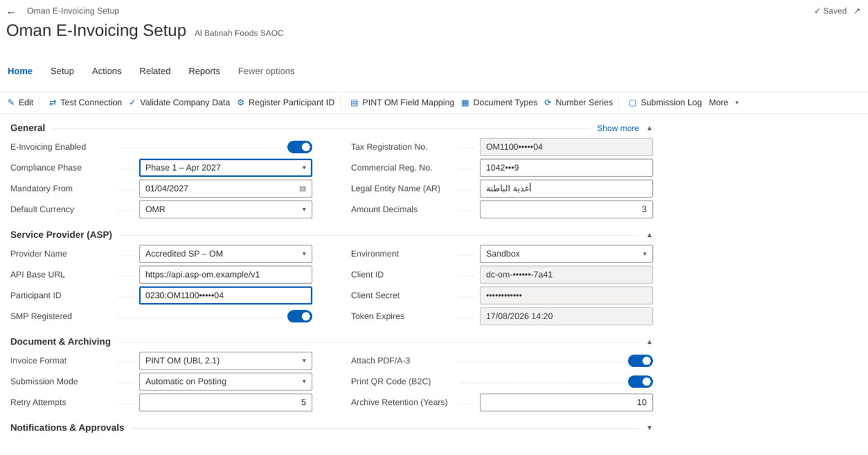Viewport: 868px width, 455px height.
Task: Click the Submission Log square icon
Action: 633,103
